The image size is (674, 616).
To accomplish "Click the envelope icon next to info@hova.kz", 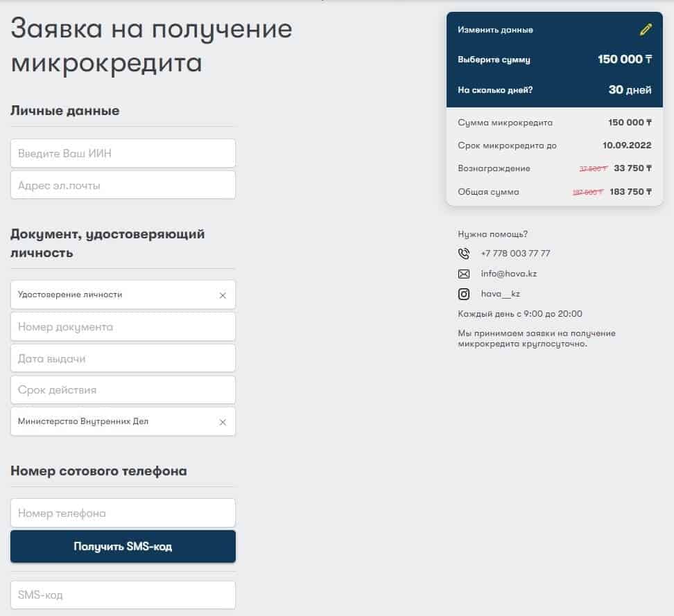I will click(x=464, y=274).
